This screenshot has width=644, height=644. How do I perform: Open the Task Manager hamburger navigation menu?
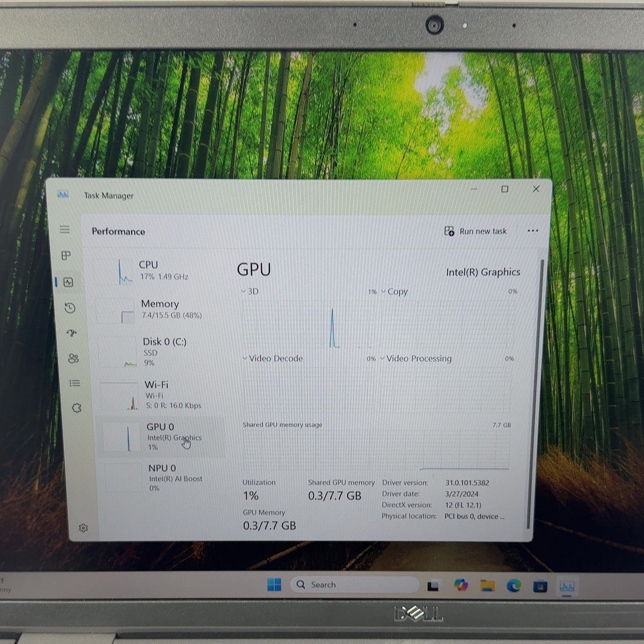pyautogui.click(x=65, y=230)
